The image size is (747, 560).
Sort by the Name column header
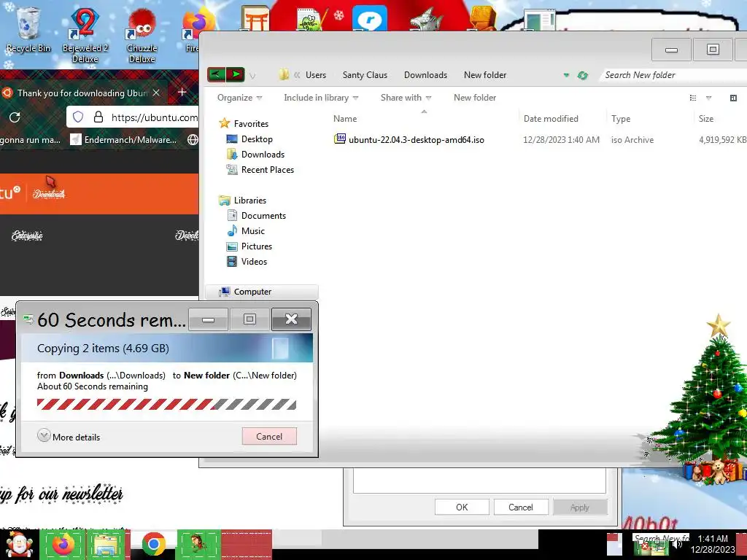[x=345, y=119]
